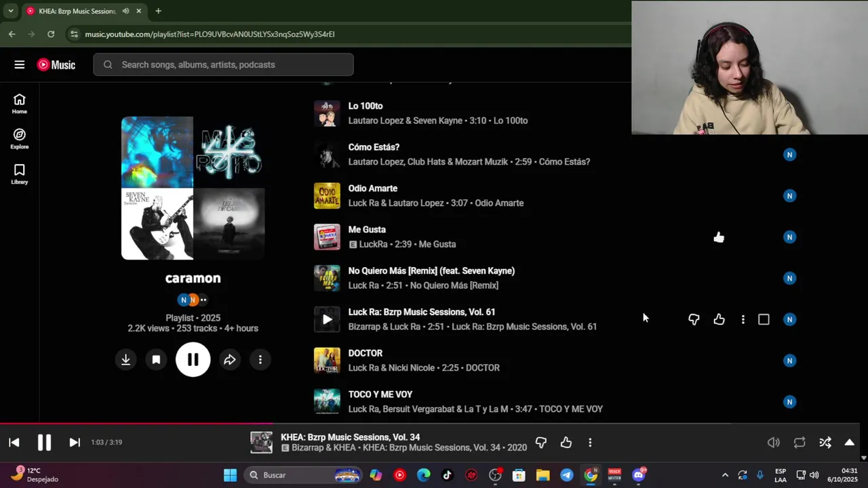Play Luck Ra: Bzrp Music Sessions, Vol. 61
The height and width of the screenshot is (488, 868).
click(x=327, y=319)
